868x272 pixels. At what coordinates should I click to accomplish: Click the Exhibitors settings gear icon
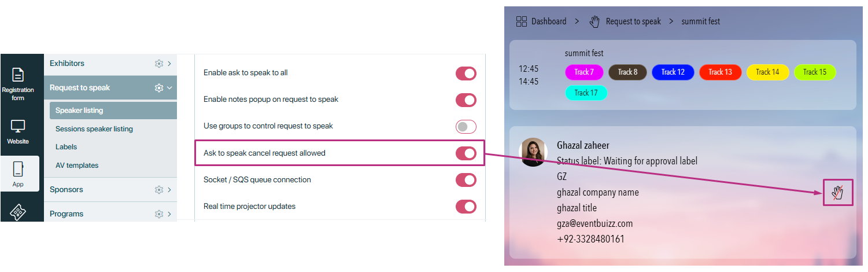point(159,64)
